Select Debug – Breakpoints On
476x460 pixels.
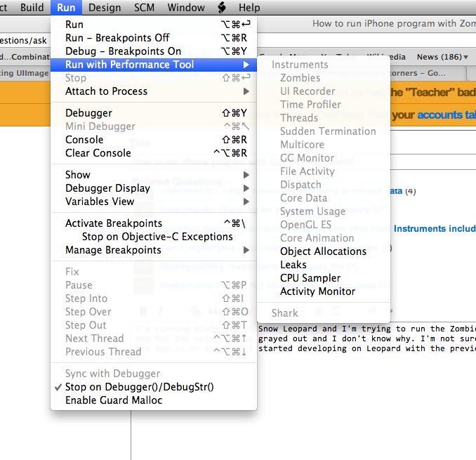pyautogui.click(x=154, y=51)
